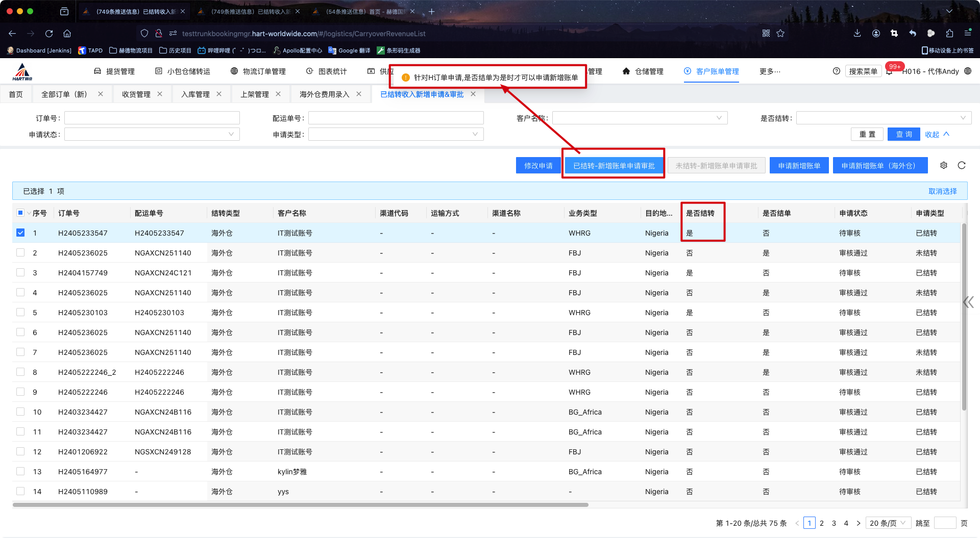The height and width of the screenshot is (538, 980).
Task: Open the 仓储管理 menu
Action: tap(643, 71)
